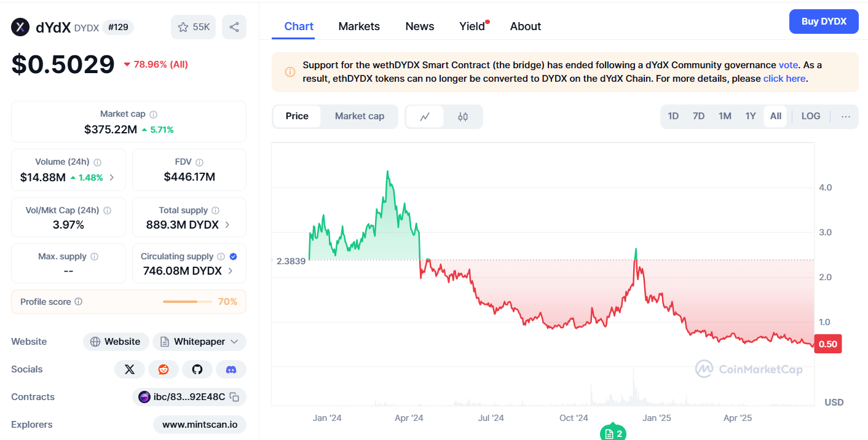Screen dimensions: 868x440
Task: Click the warning info icon in banner
Action: pyautogui.click(x=290, y=72)
